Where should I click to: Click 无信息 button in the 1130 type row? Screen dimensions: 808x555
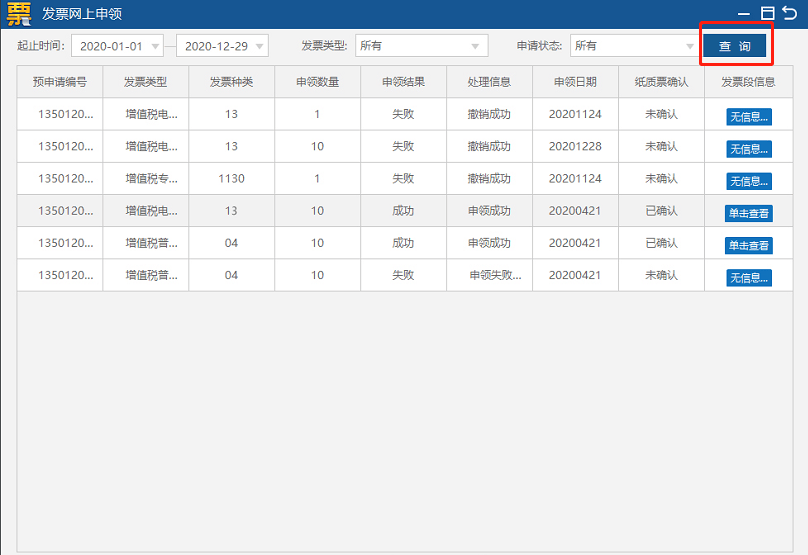pos(748,181)
